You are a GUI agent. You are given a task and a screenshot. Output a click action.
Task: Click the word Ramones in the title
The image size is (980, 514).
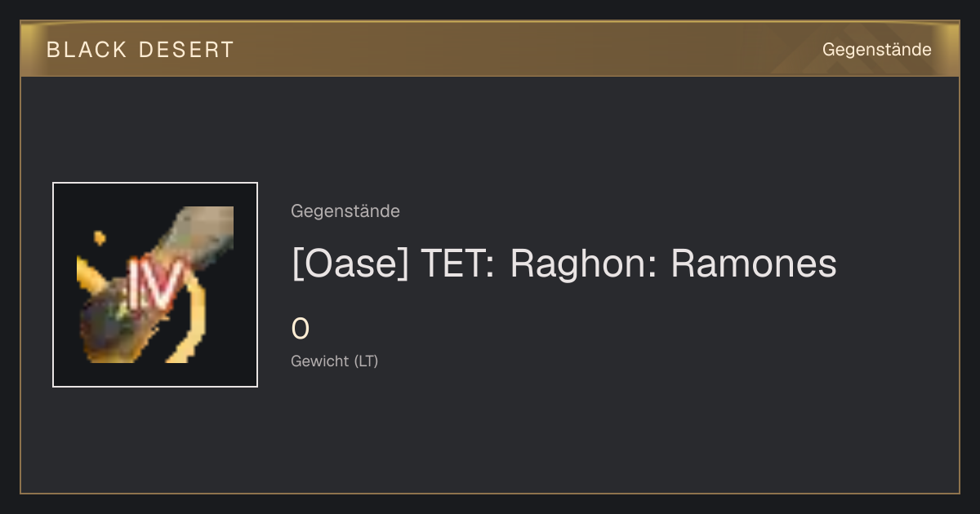click(x=754, y=264)
